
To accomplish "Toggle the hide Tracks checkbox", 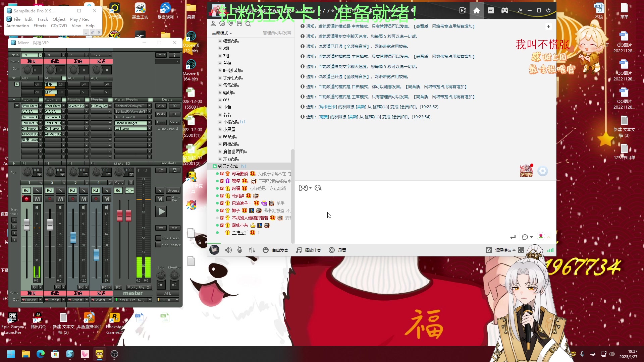I will pyautogui.click(x=158, y=238).
